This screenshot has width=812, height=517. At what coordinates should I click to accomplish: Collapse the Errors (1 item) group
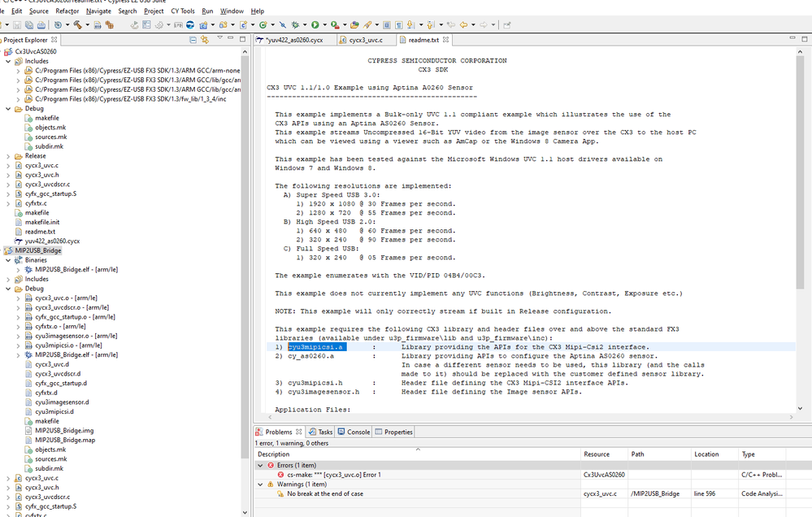[260, 465]
